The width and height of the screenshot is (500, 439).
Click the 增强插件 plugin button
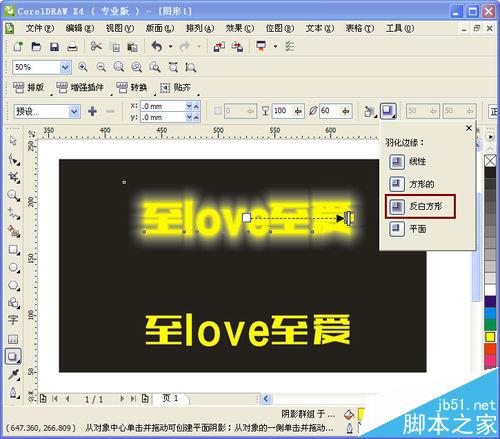[x=80, y=88]
